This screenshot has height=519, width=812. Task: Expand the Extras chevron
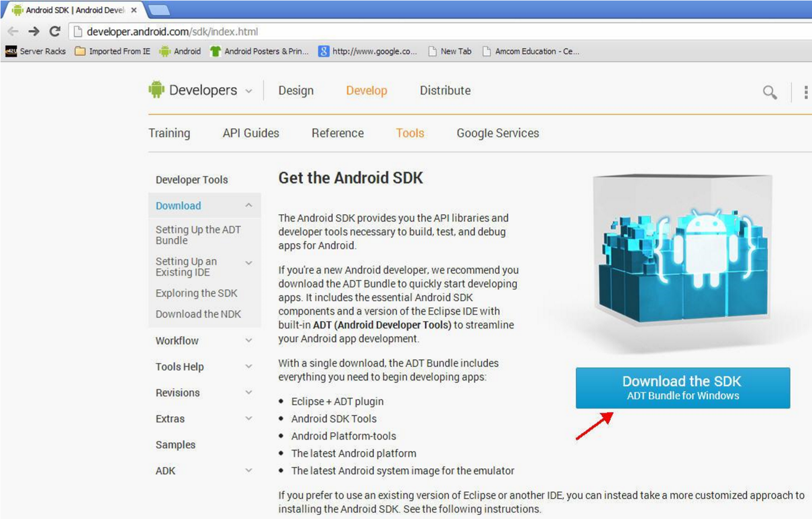249,418
